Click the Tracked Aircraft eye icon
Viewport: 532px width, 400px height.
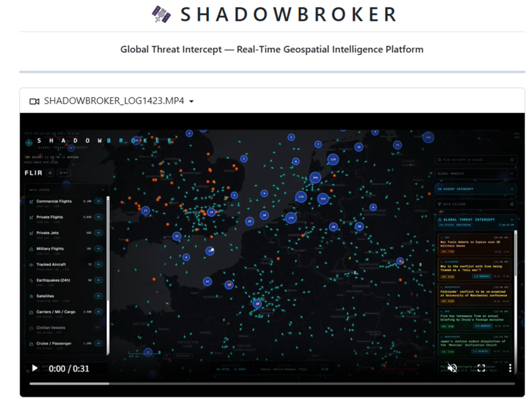click(32, 265)
